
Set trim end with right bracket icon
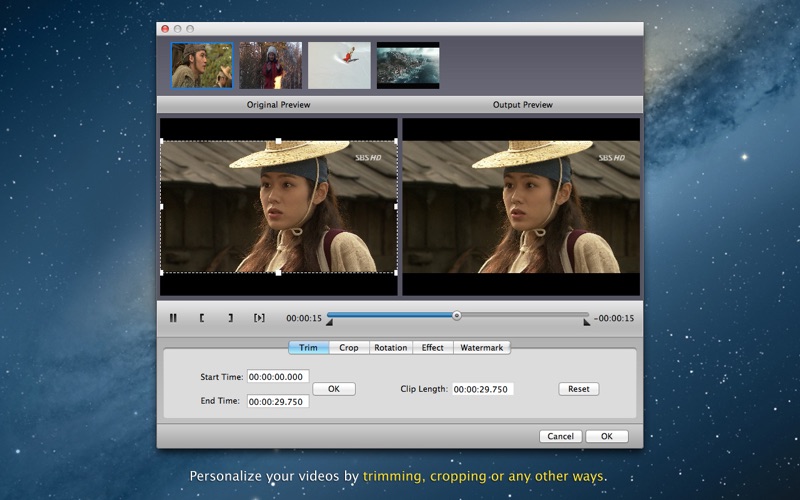231,318
